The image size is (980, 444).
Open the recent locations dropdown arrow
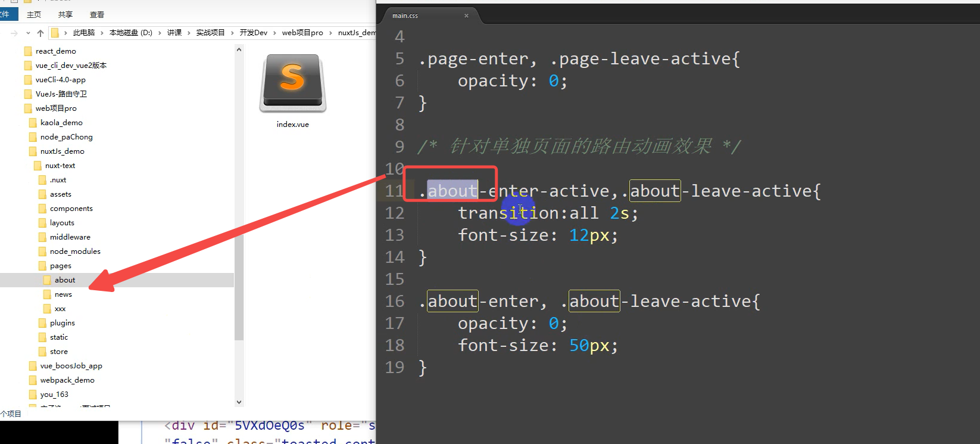click(x=28, y=33)
